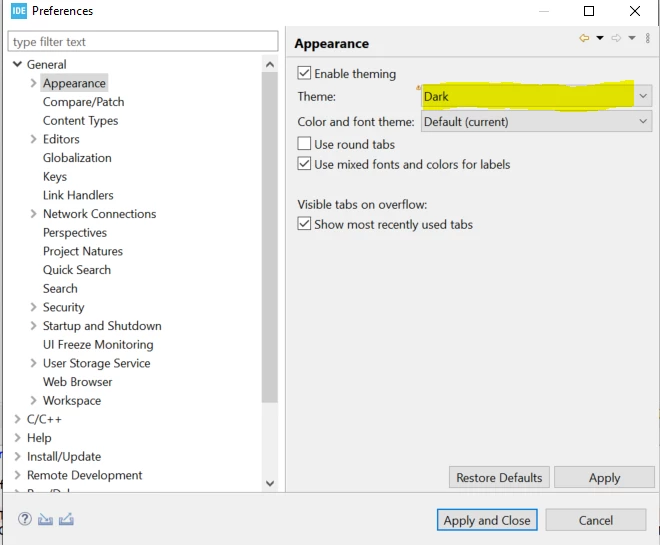Select Project Natures in the tree

(x=82, y=251)
